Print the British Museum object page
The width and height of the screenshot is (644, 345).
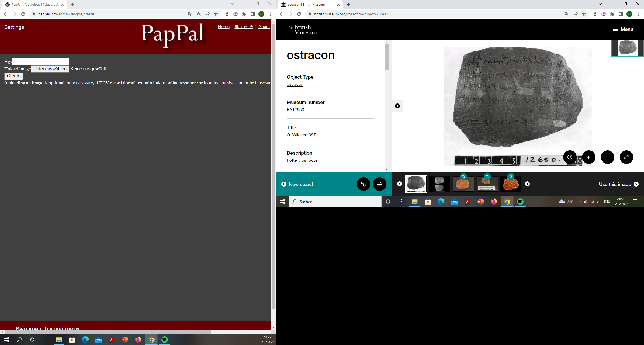pos(380,184)
